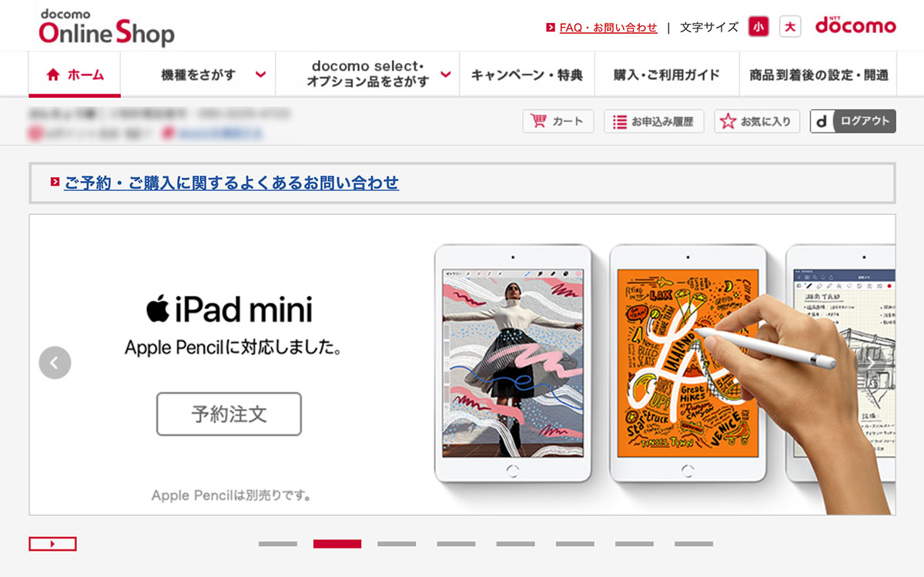Image resolution: width=924 pixels, height=577 pixels.
Task: Select the active red slide indicator
Action: 337,544
